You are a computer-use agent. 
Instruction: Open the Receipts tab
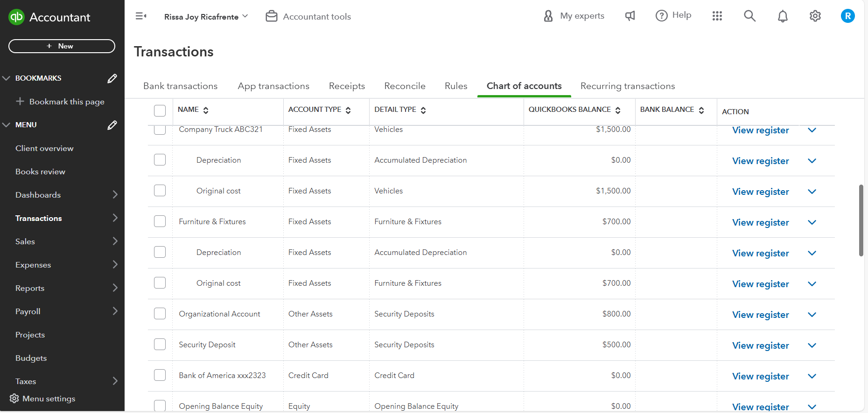(x=347, y=86)
